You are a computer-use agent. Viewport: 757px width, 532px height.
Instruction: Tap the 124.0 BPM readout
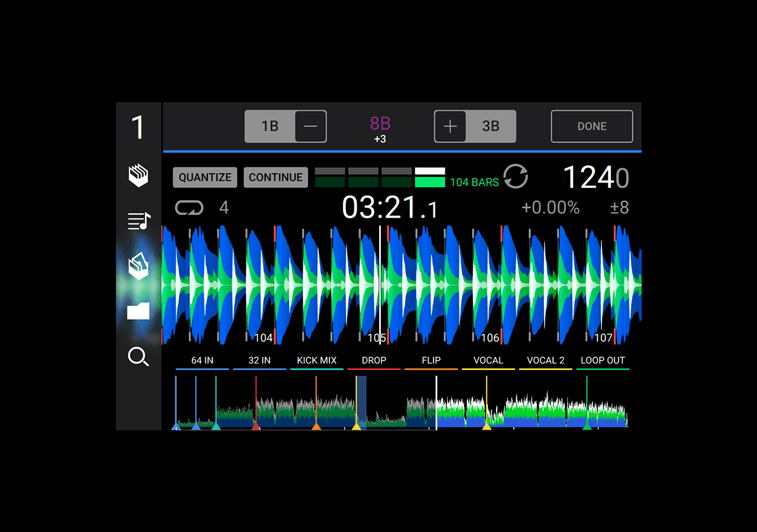tap(596, 177)
